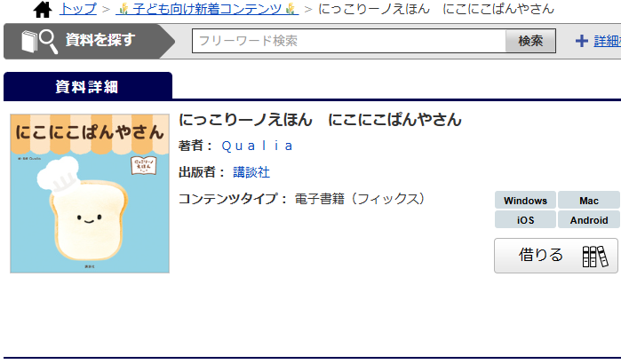Select the book title にっこりーノえほん にこにこぱんやさん heading
621x364 pixels.
[x=320, y=120]
